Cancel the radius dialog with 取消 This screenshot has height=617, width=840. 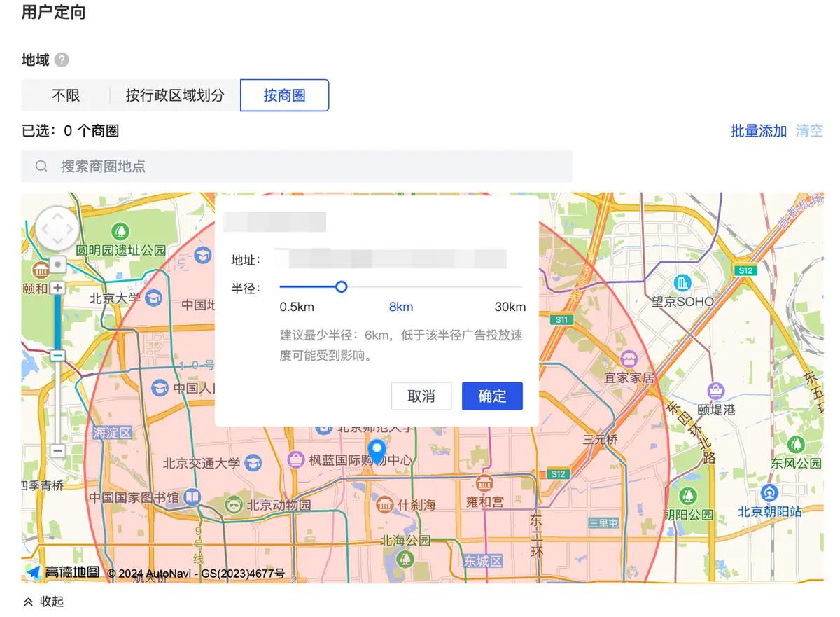tap(421, 396)
